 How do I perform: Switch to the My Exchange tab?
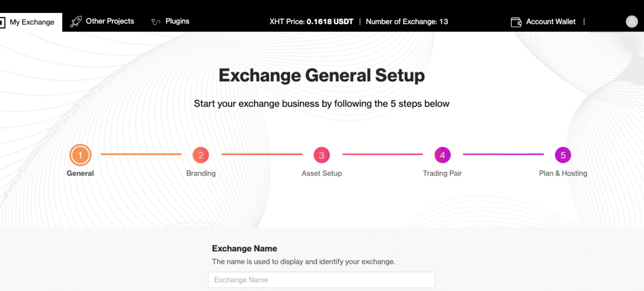(31, 22)
